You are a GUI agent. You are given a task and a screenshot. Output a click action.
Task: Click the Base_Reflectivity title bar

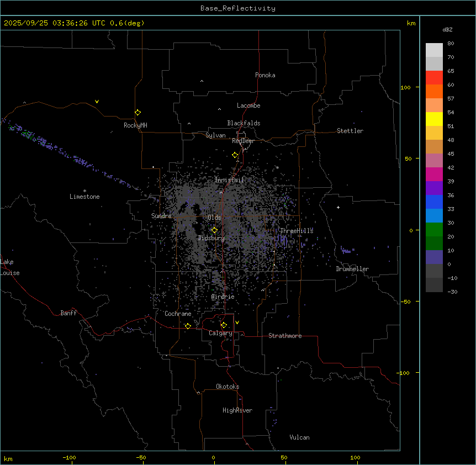[x=238, y=8]
